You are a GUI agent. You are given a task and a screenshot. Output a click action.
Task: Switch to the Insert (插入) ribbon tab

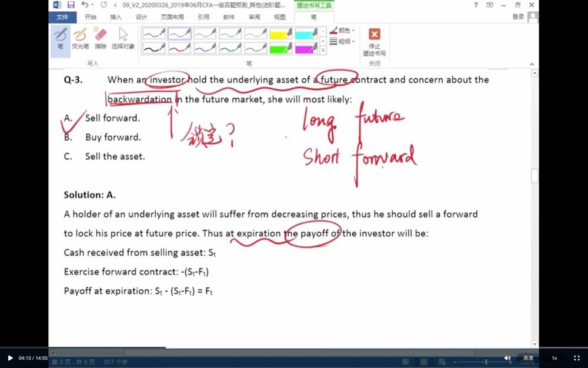[x=116, y=17]
